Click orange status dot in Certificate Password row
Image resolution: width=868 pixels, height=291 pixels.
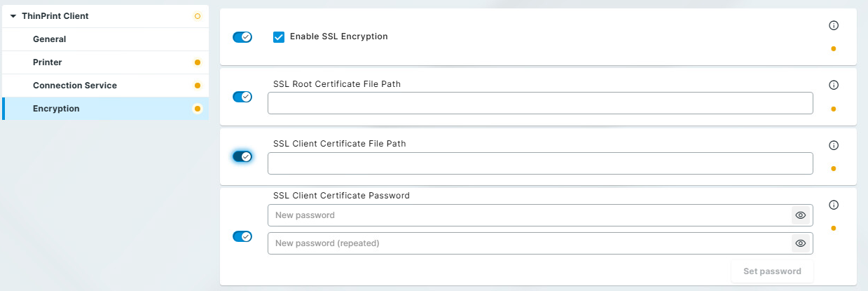pyautogui.click(x=834, y=228)
